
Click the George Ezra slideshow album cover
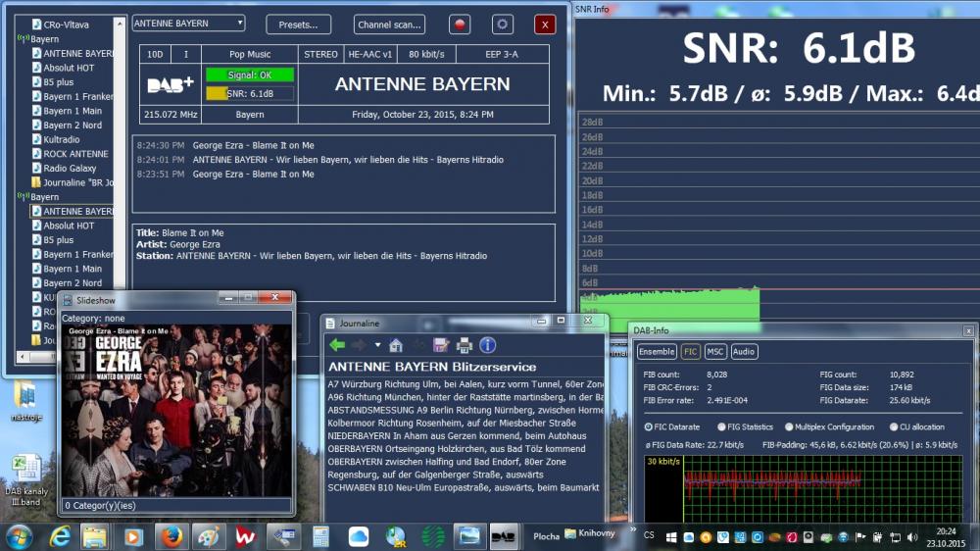pyautogui.click(x=176, y=410)
